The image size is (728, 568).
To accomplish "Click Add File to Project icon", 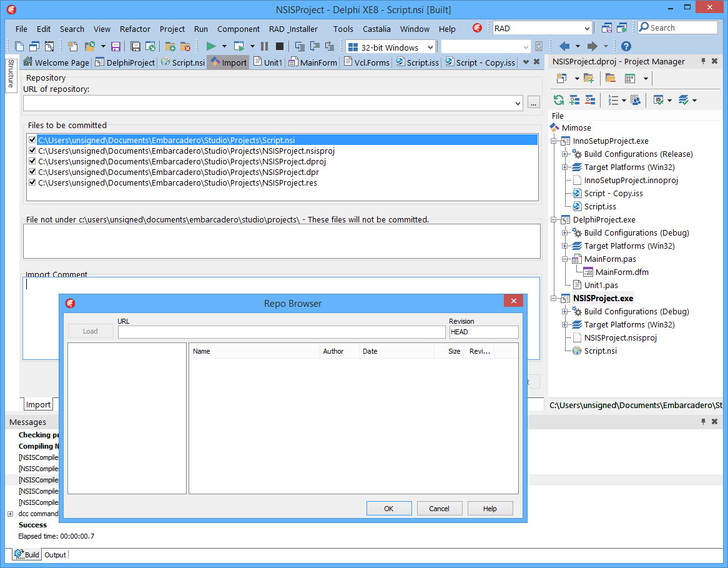I will pos(170,46).
